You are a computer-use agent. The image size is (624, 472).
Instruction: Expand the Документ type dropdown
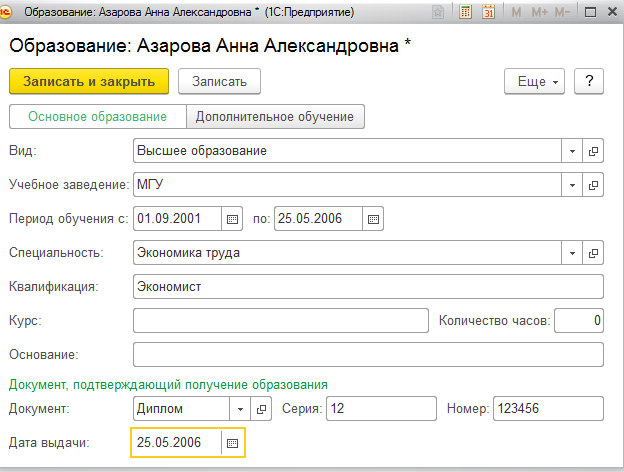click(x=240, y=408)
